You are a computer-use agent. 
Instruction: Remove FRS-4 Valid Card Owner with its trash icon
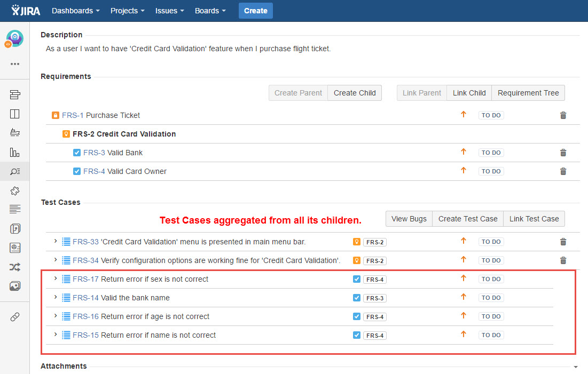563,172
